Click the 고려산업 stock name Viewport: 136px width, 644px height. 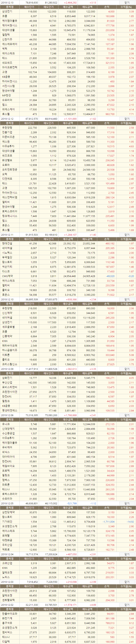[x=7, y=563]
